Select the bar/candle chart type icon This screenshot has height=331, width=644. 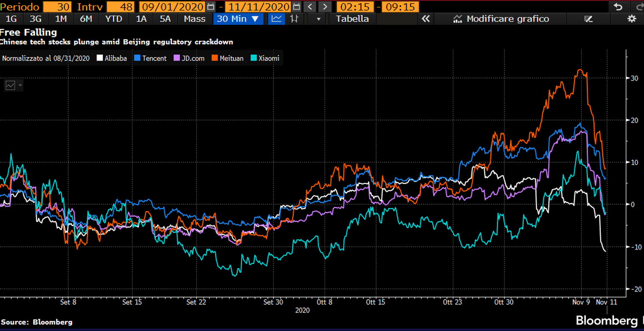[294, 19]
